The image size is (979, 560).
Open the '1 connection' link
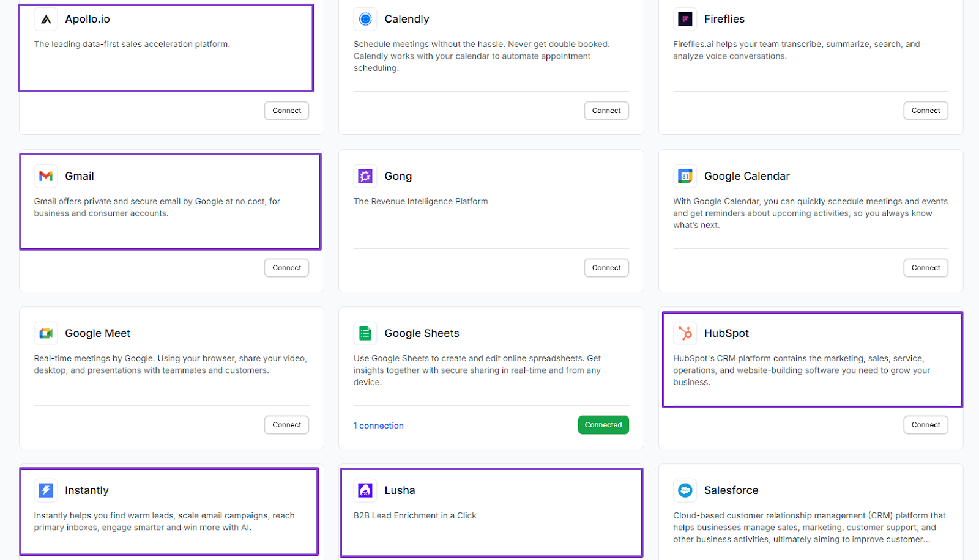pos(379,426)
